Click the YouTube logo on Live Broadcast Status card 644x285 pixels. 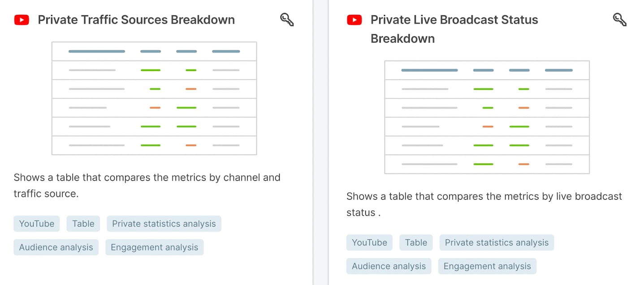coord(354,20)
